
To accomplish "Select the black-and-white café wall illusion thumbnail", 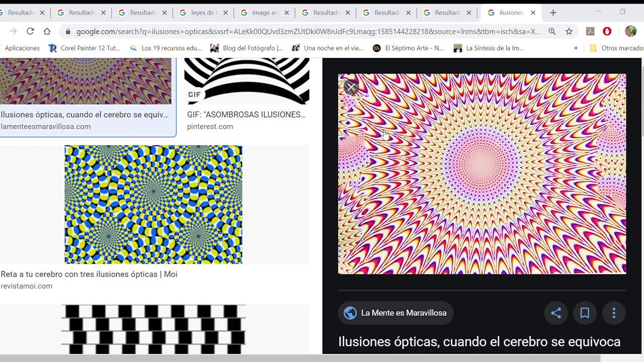I will pyautogui.click(x=153, y=329).
